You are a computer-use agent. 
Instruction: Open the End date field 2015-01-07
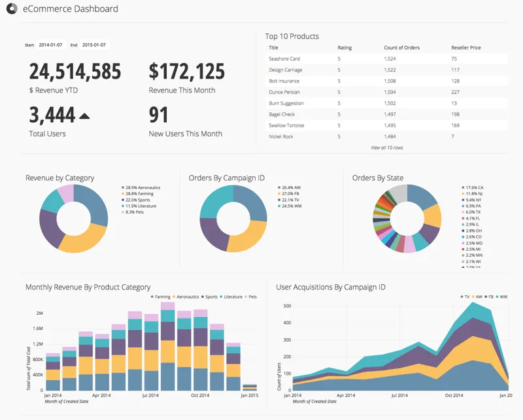point(94,44)
